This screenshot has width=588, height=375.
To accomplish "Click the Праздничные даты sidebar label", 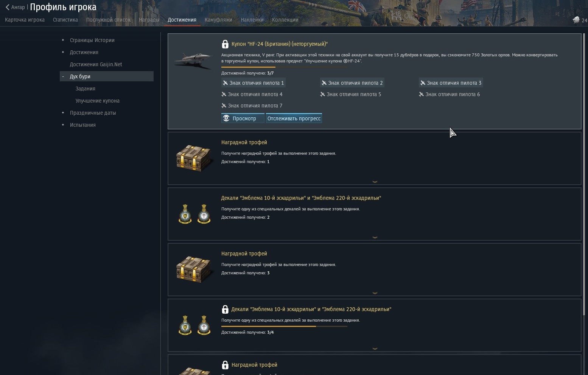I will point(93,113).
